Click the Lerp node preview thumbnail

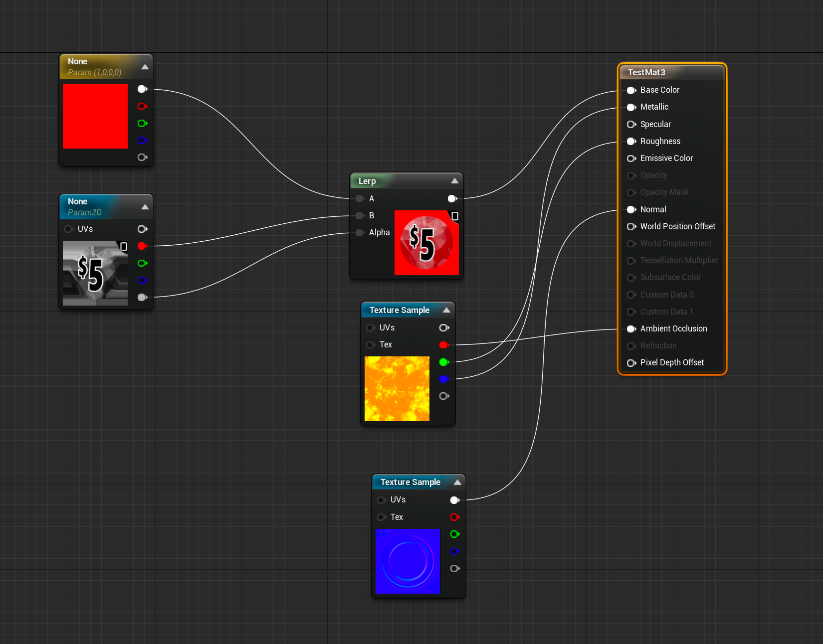coord(426,243)
